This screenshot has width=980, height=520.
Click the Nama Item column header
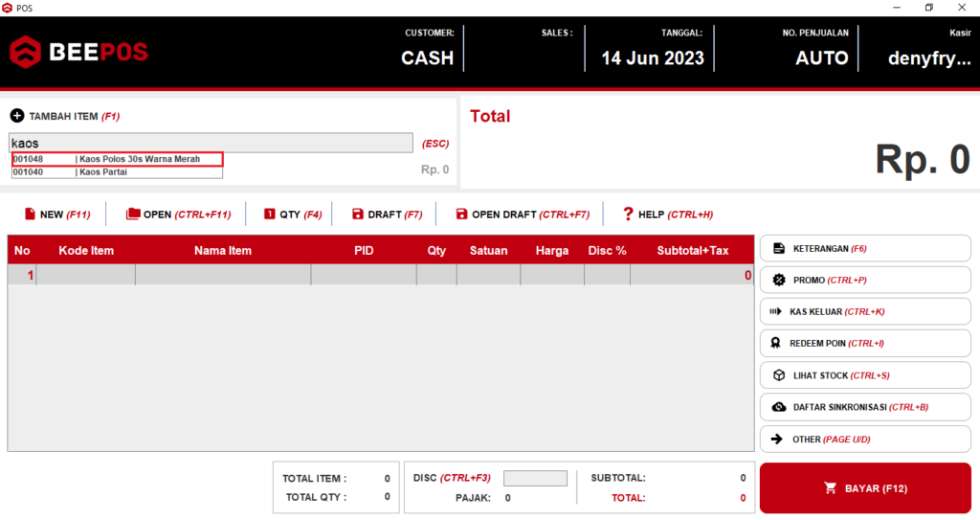tap(222, 250)
